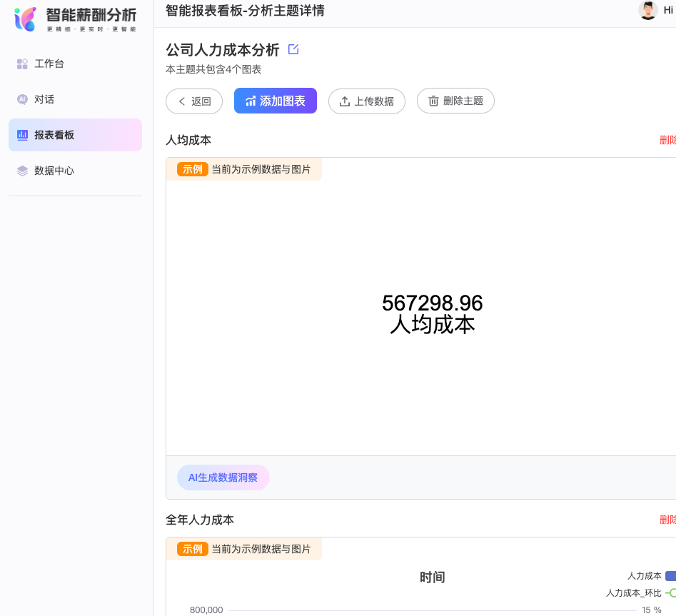676x616 pixels.
Task: Click 删除 next to the 全年人力成本 chart
Action: 667,520
